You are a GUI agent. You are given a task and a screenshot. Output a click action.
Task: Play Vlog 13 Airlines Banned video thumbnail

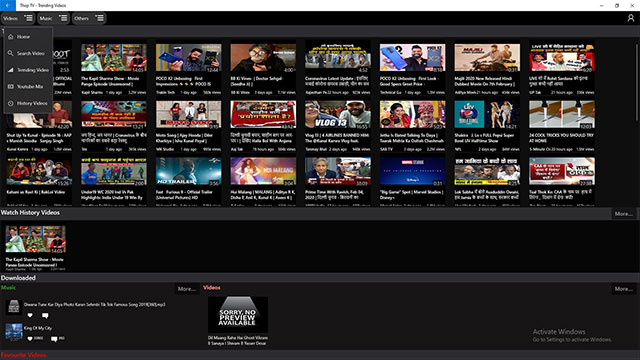(338, 115)
